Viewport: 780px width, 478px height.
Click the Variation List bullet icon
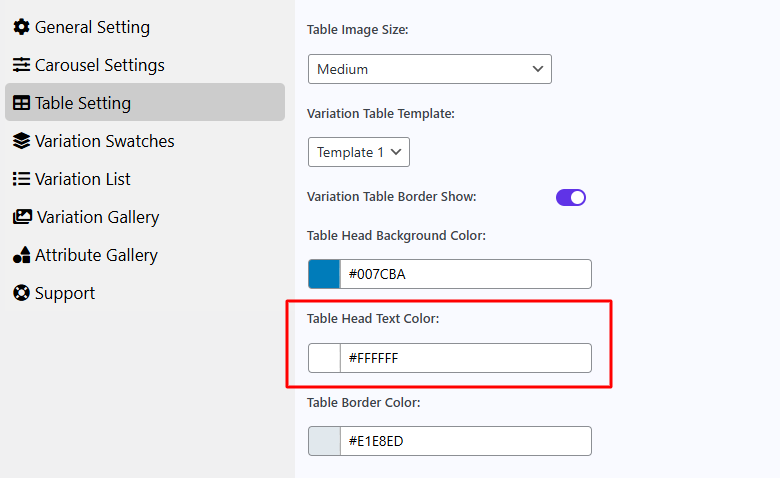click(21, 179)
